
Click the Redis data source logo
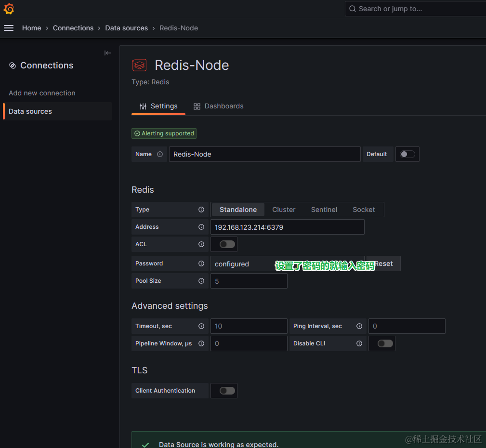tap(139, 65)
